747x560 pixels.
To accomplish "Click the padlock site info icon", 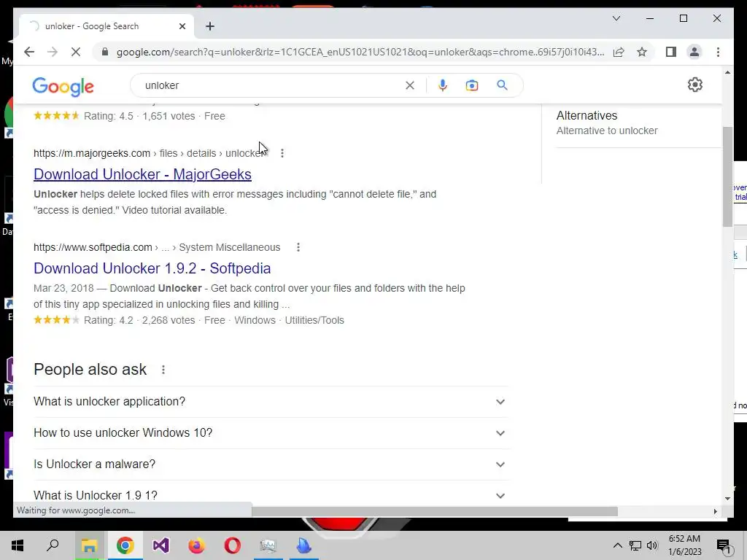I will (105, 52).
